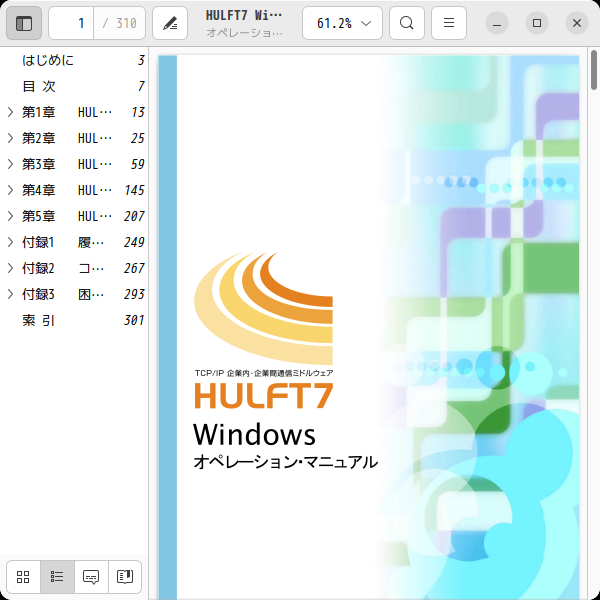Select 第5章 chapter row text
Viewport: 600px width, 600px height.
click(x=67, y=216)
